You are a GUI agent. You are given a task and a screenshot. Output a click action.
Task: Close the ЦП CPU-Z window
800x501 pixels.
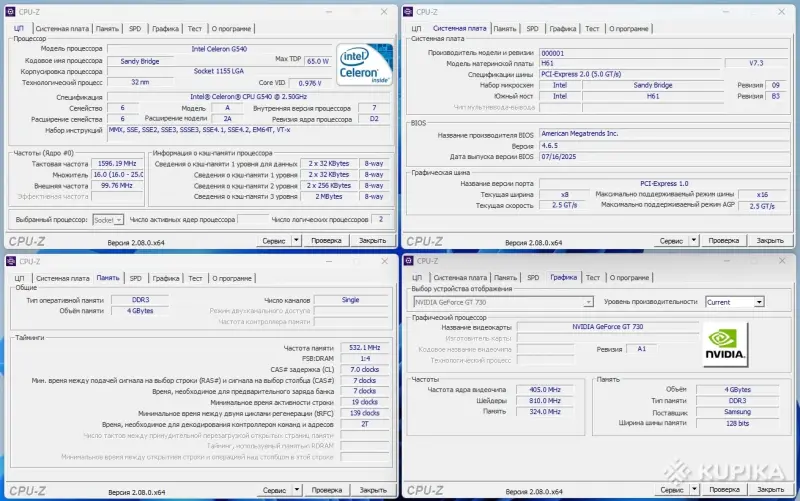(x=384, y=11)
